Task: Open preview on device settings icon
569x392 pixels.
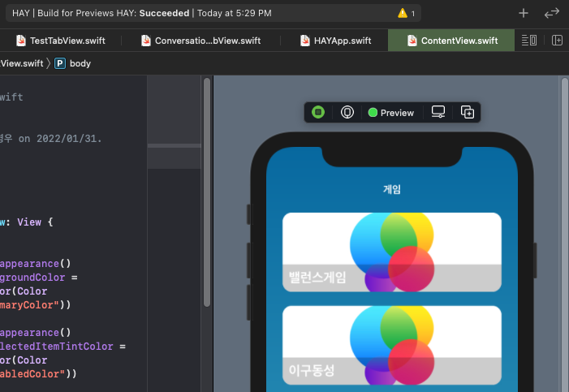Action: (438, 113)
